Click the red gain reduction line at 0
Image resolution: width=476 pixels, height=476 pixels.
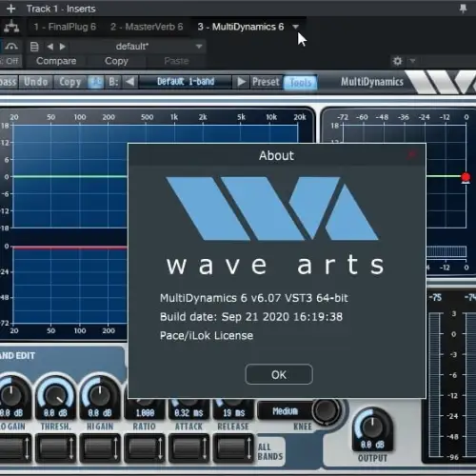tap(69, 248)
